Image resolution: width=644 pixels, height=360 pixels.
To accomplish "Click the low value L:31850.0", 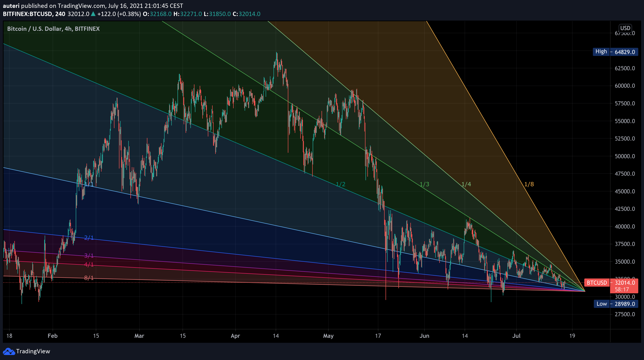I will (x=217, y=14).
